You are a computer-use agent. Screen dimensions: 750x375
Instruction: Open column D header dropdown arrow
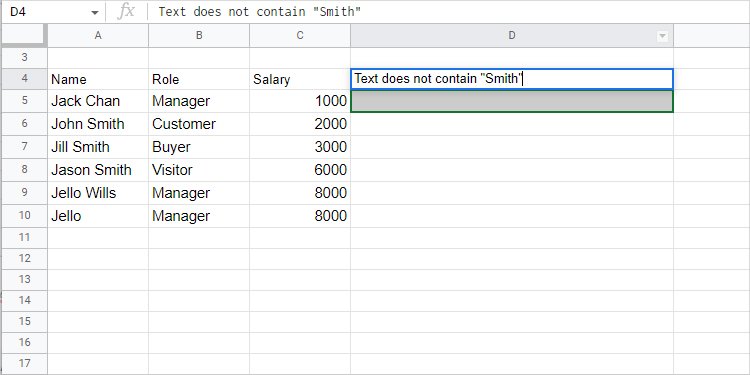[x=662, y=36]
